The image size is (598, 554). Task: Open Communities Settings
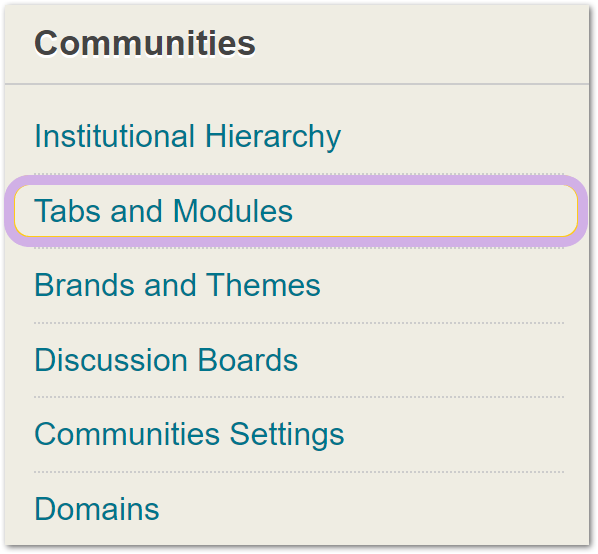[x=189, y=435]
